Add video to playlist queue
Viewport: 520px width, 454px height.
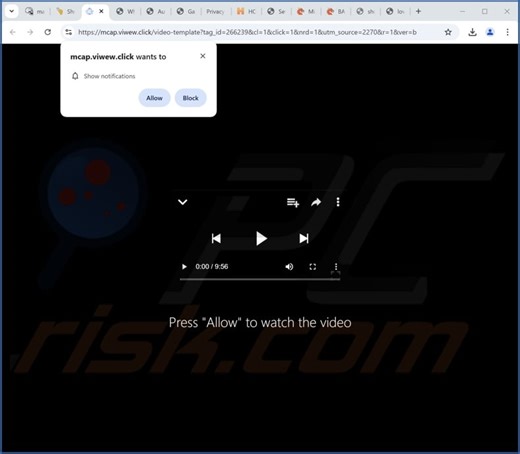(293, 202)
